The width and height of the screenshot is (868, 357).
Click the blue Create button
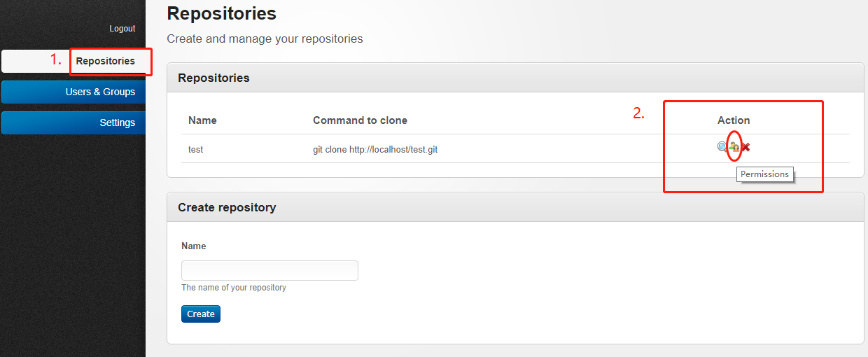[201, 314]
